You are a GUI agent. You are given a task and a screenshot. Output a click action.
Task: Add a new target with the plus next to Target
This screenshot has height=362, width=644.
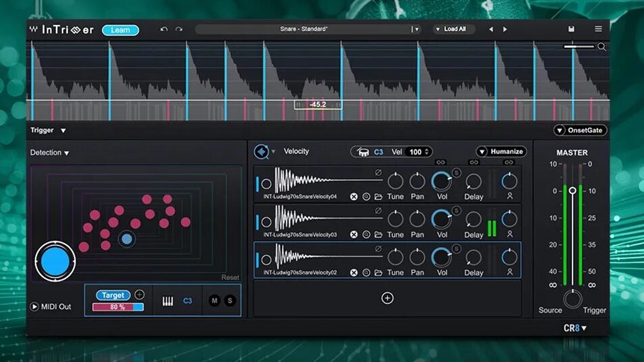click(x=139, y=295)
